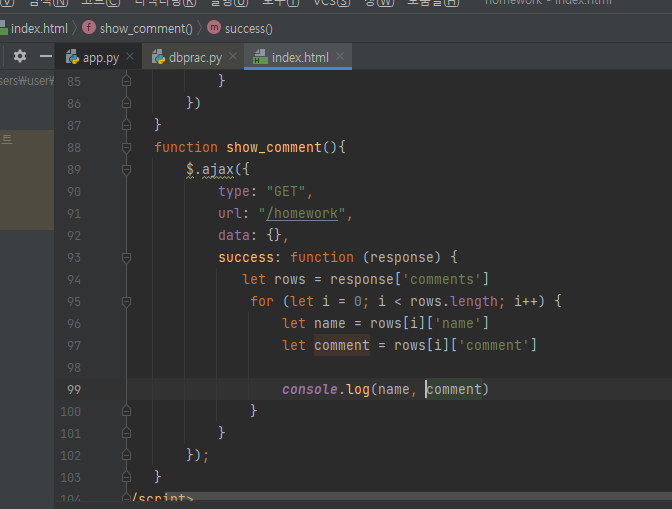Click fold end marker on line 87
Image resolution: width=672 pixels, height=509 pixels.
(x=126, y=125)
